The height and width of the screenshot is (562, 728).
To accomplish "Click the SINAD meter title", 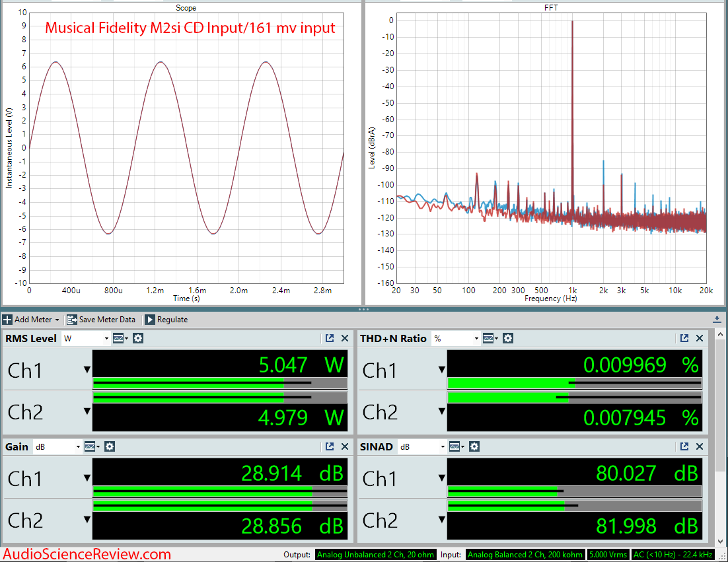I will (x=377, y=446).
